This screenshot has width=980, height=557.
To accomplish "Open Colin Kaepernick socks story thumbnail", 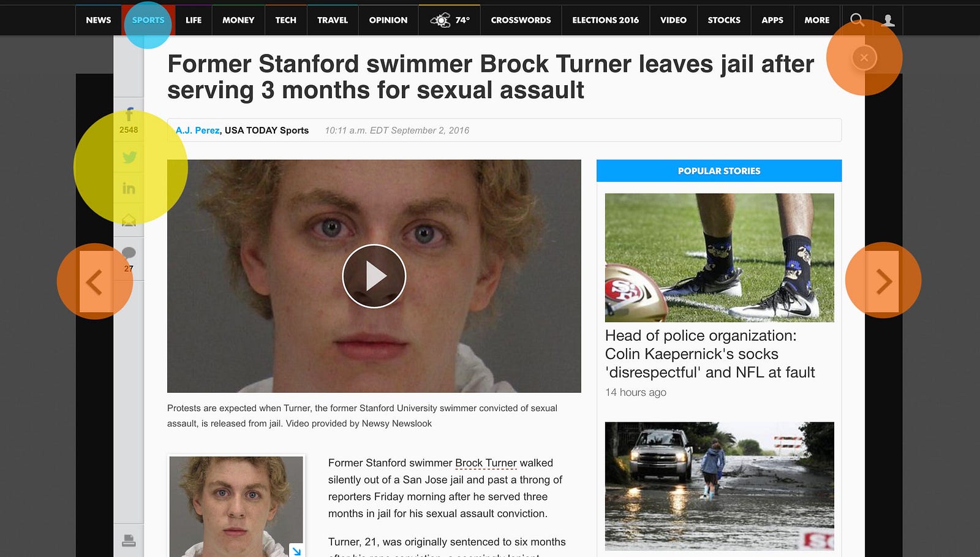I will pos(719,257).
